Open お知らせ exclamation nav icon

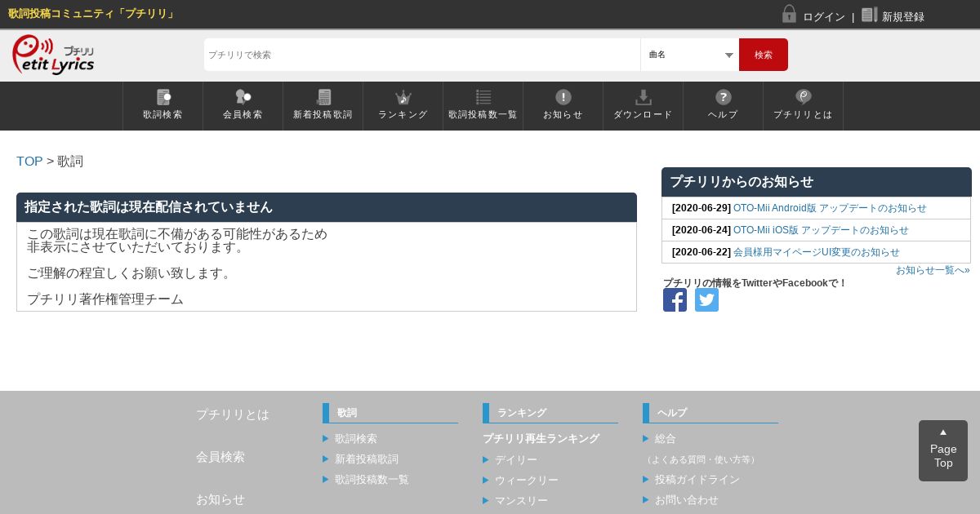click(x=563, y=97)
